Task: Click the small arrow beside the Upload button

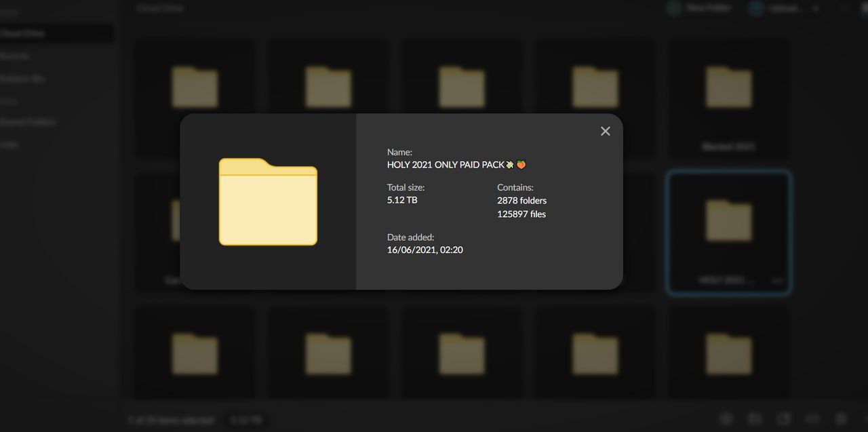Action: click(x=816, y=9)
